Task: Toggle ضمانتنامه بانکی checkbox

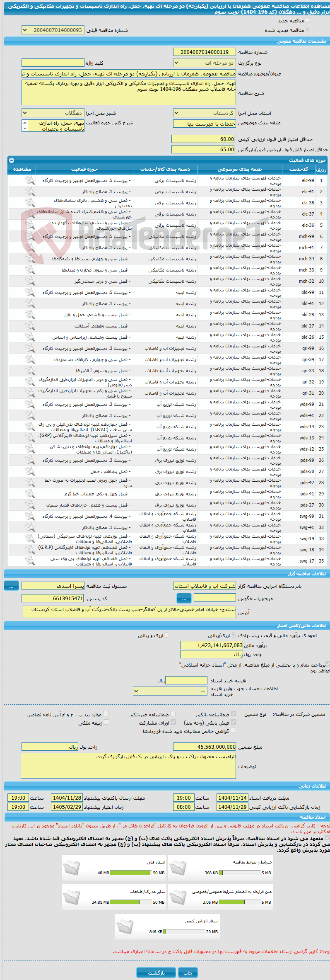Action: (234, 714)
